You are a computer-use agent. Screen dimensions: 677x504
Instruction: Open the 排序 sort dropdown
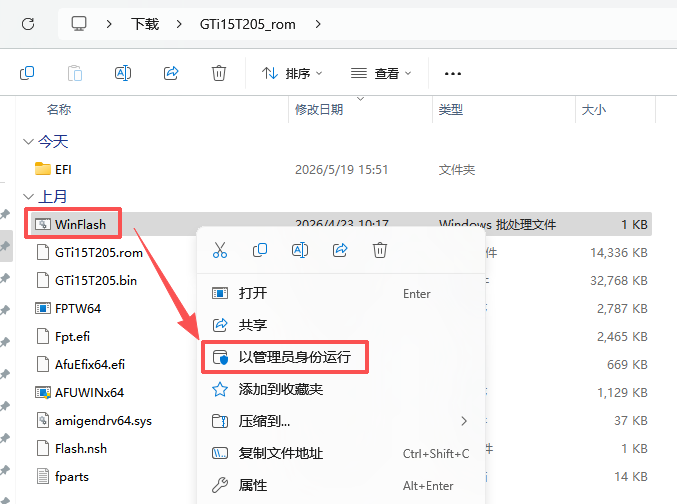(292, 73)
